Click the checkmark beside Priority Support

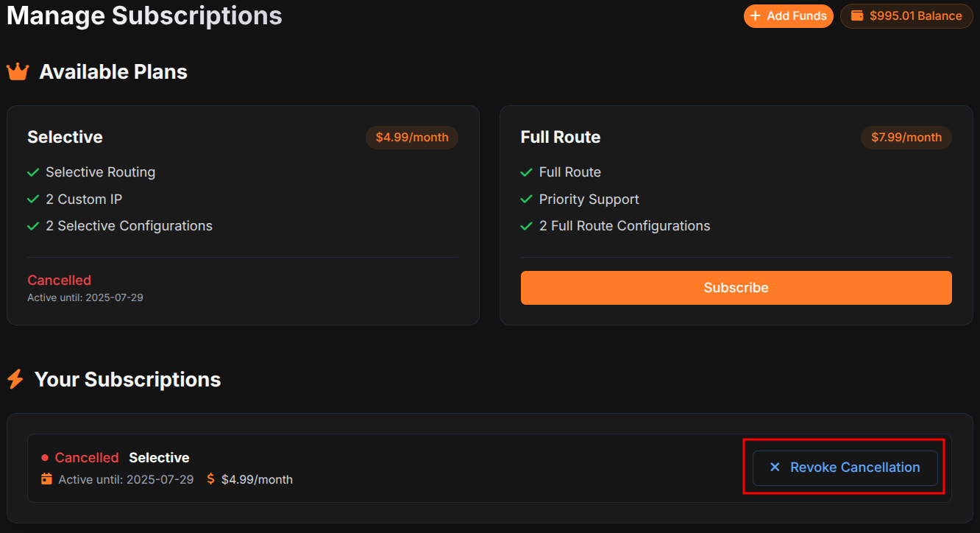(x=526, y=200)
